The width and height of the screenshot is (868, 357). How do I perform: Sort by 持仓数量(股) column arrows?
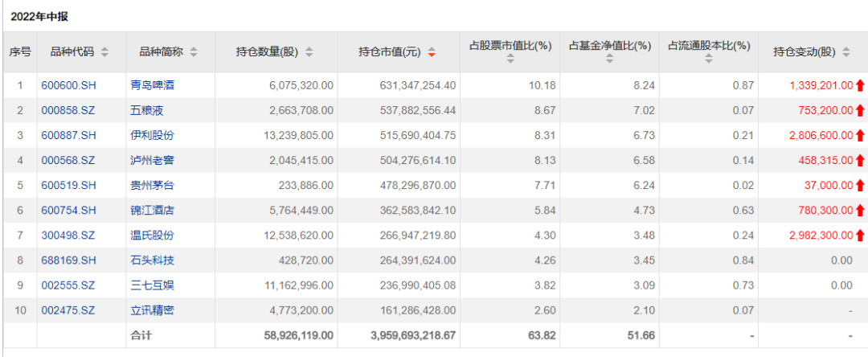click(309, 52)
